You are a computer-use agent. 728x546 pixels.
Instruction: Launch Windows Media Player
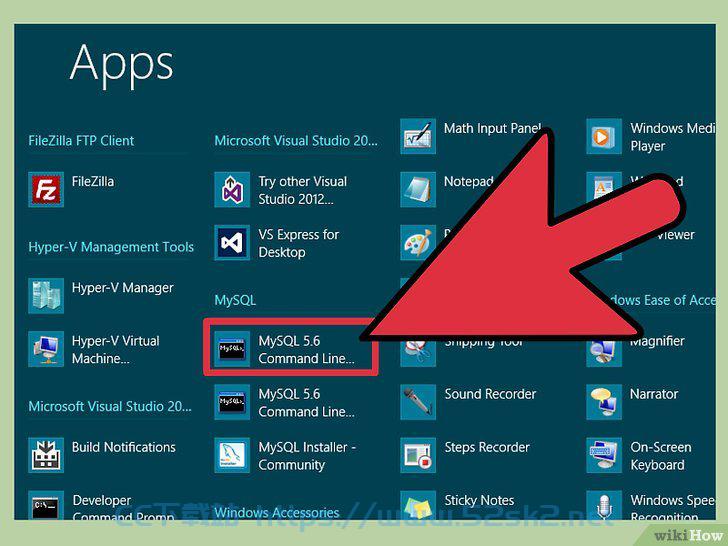click(651, 136)
